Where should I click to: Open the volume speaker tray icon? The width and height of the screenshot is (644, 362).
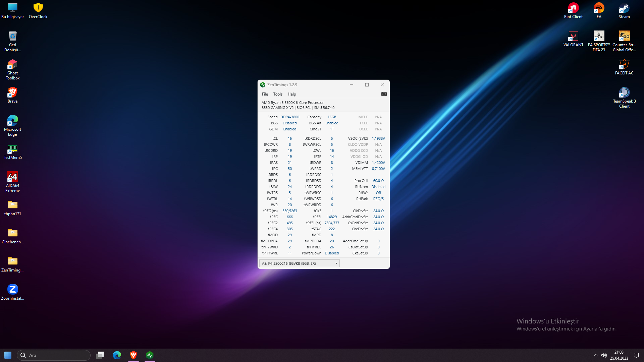point(604,355)
